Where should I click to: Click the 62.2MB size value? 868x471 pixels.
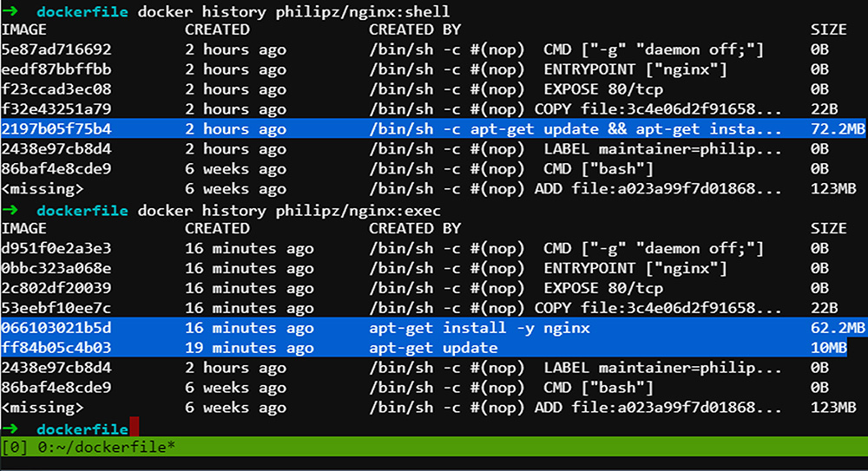pos(838,328)
